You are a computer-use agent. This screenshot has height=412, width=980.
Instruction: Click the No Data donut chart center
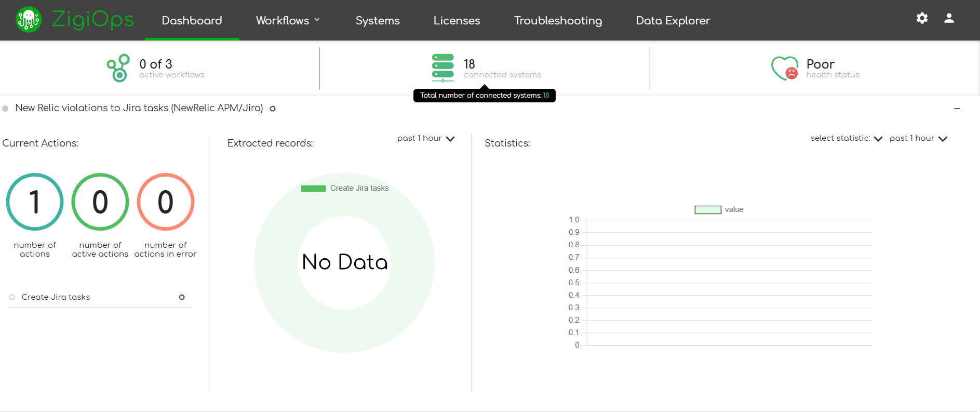coord(344,262)
